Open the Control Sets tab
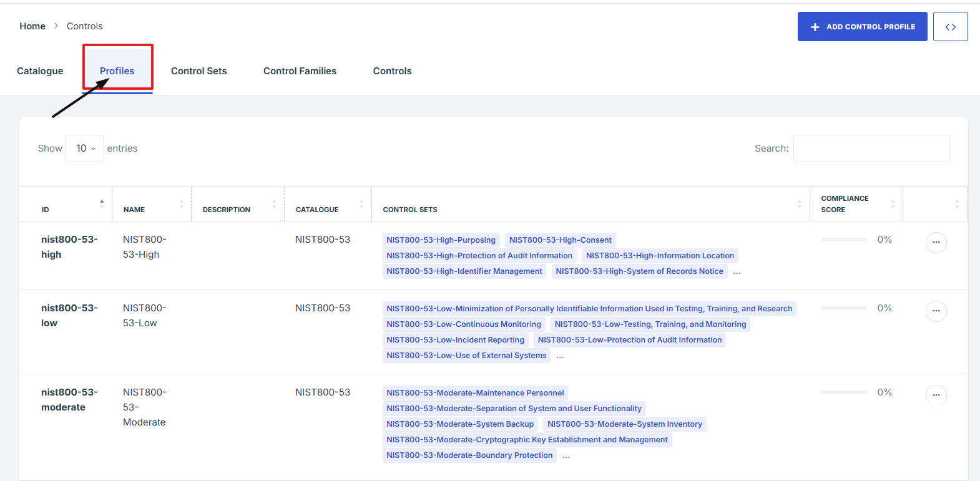Viewport: 980px width, 481px height. point(198,71)
